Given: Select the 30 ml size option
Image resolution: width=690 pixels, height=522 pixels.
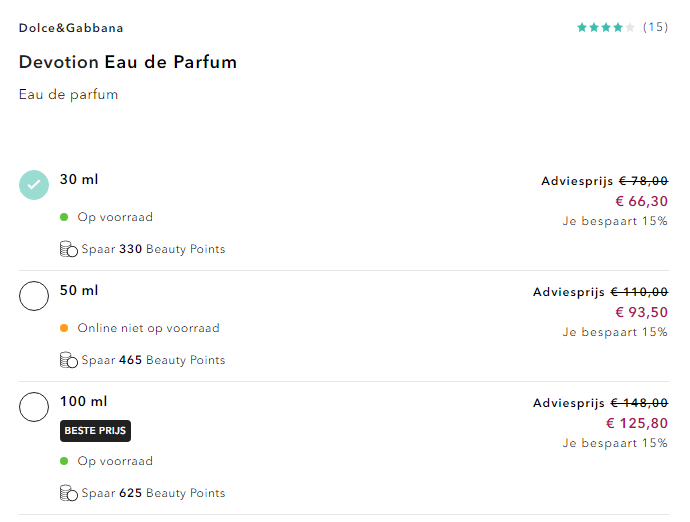Looking at the screenshot, I should 34,185.
